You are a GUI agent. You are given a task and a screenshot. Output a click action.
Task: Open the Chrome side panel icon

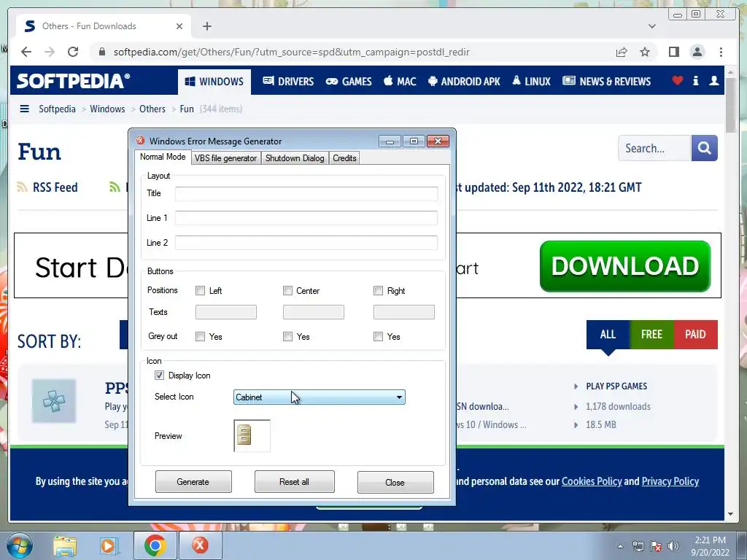(x=673, y=52)
